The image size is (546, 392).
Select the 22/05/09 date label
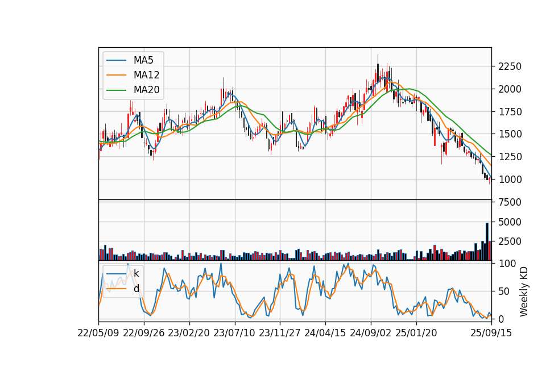98,333
